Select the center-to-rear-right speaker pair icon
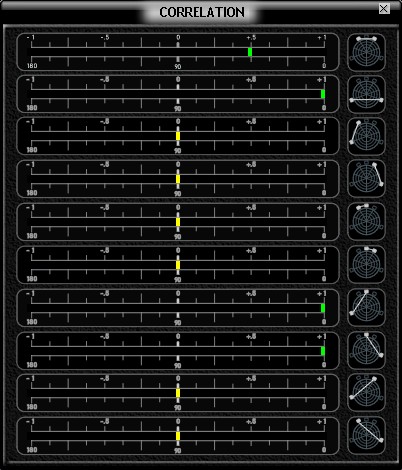Screen dimensions: 402x470 [x=366, y=350]
